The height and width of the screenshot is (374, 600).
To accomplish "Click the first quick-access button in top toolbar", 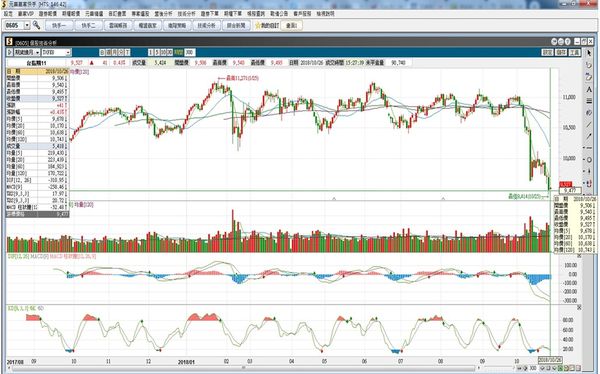I will coord(59,25).
